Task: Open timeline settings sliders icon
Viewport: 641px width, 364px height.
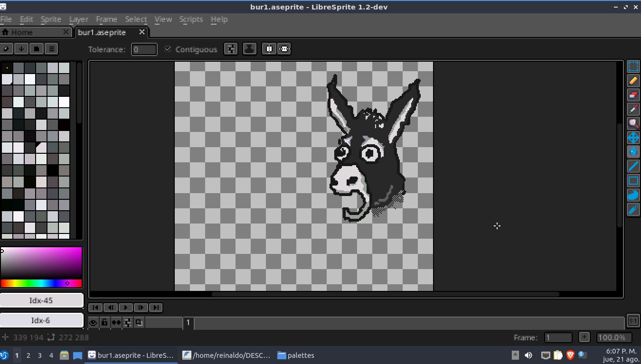Action: pos(127,323)
